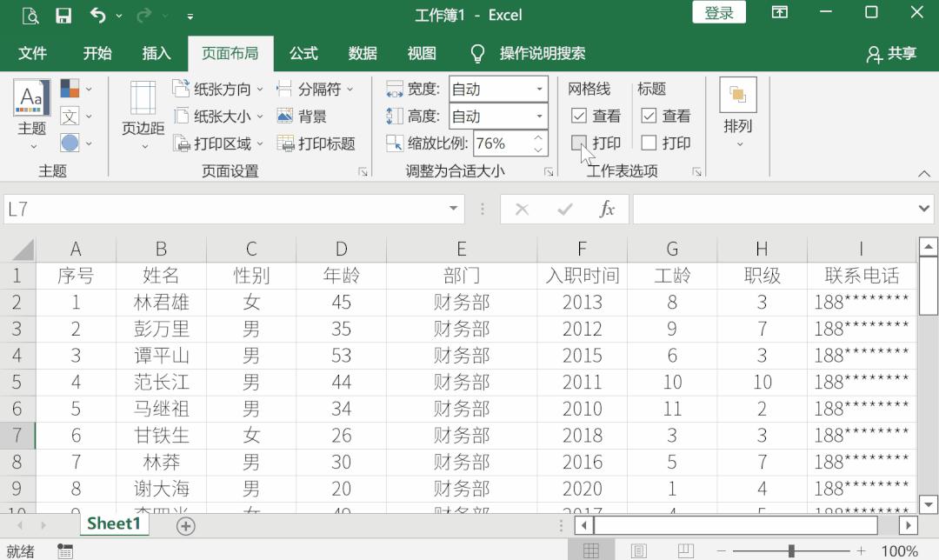Click the 操作说明搜索 lightbulb search box
Image resolution: width=939 pixels, height=560 pixels.
[528, 53]
